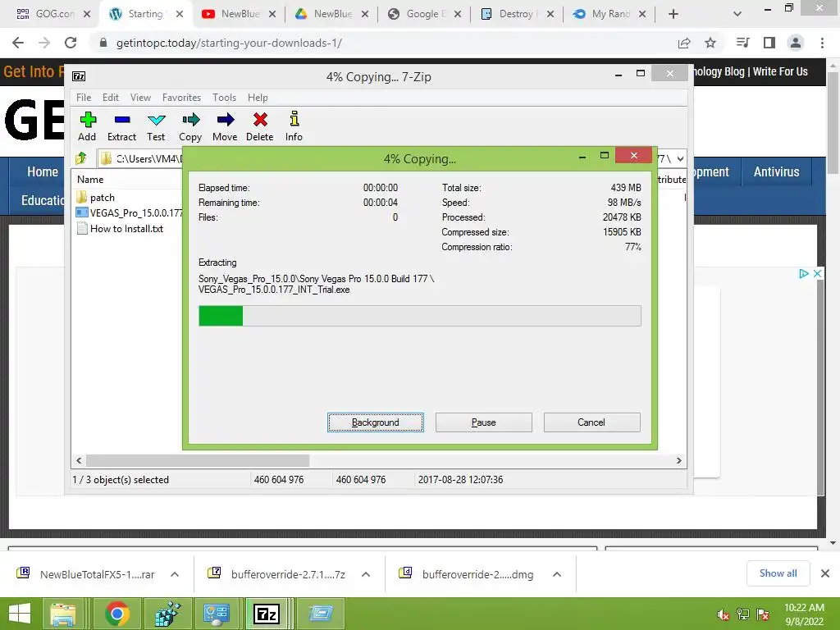Open the Chrome three-dot menu

(822, 43)
